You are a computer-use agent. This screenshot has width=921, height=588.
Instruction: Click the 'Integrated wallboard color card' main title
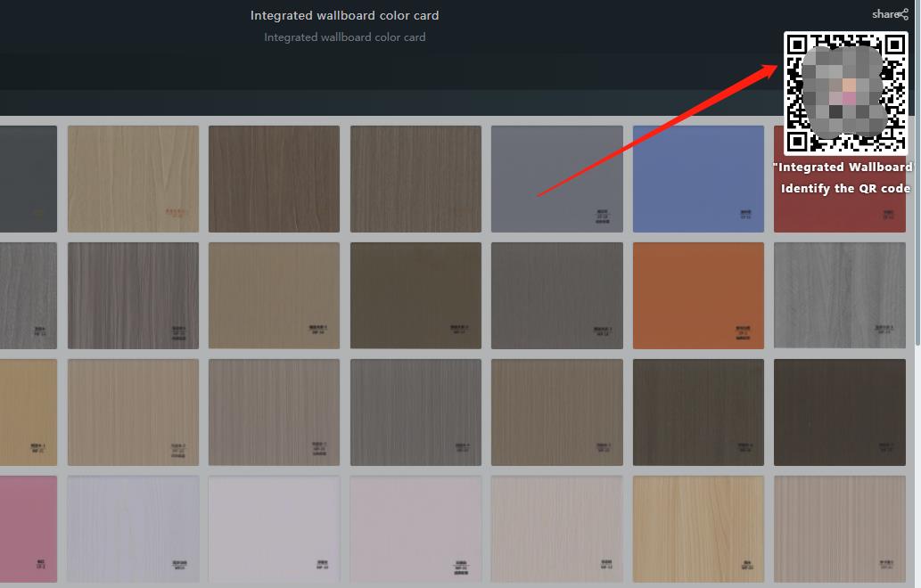345,15
